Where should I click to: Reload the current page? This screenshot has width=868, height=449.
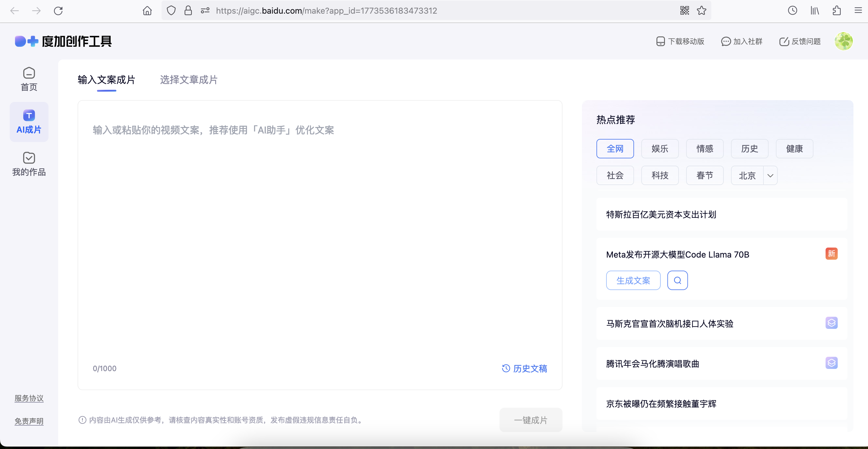pyautogui.click(x=58, y=11)
